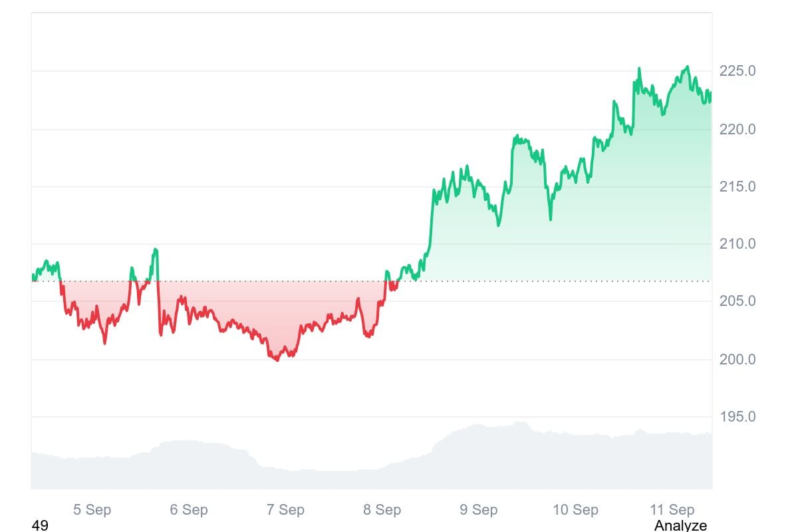Screen dimensions: 798x532
Task: Click the 225.0 price axis label
Action: [x=737, y=71]
